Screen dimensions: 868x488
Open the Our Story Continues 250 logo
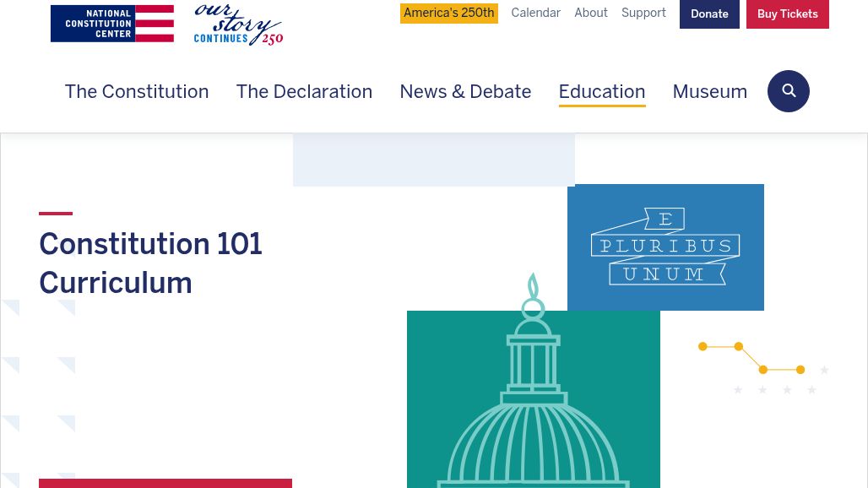pos(238,24)
